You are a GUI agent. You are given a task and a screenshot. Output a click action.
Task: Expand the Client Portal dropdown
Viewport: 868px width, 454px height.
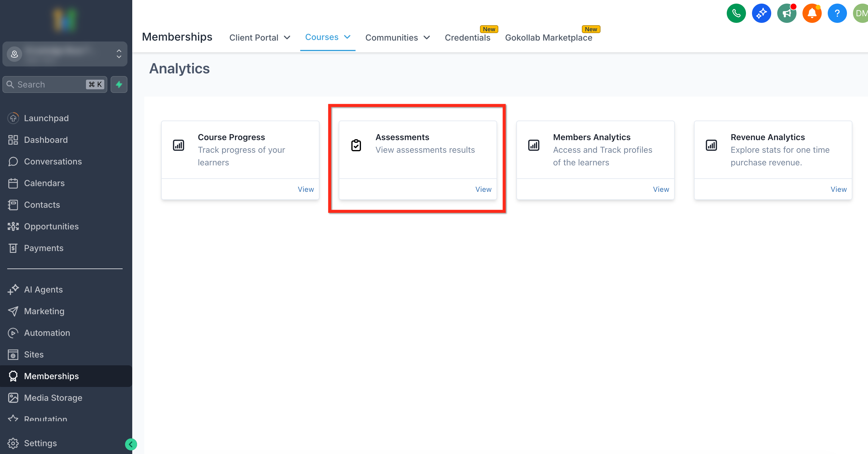259,38
